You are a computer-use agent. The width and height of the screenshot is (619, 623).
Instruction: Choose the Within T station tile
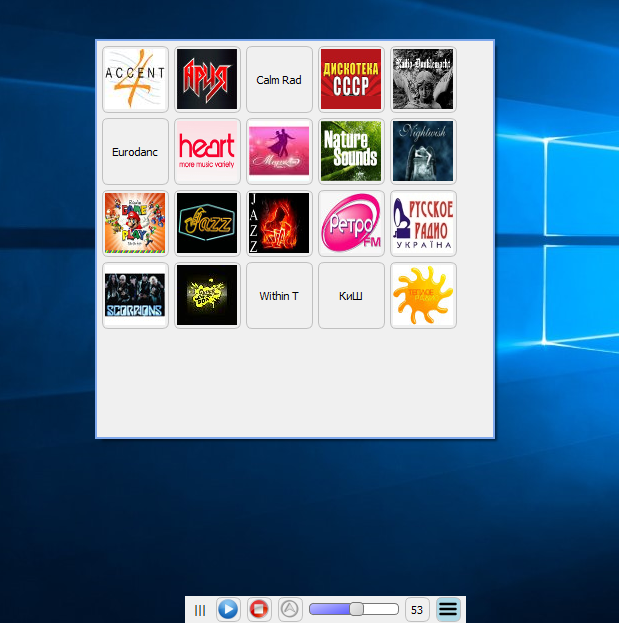click(x=279, y=295)
